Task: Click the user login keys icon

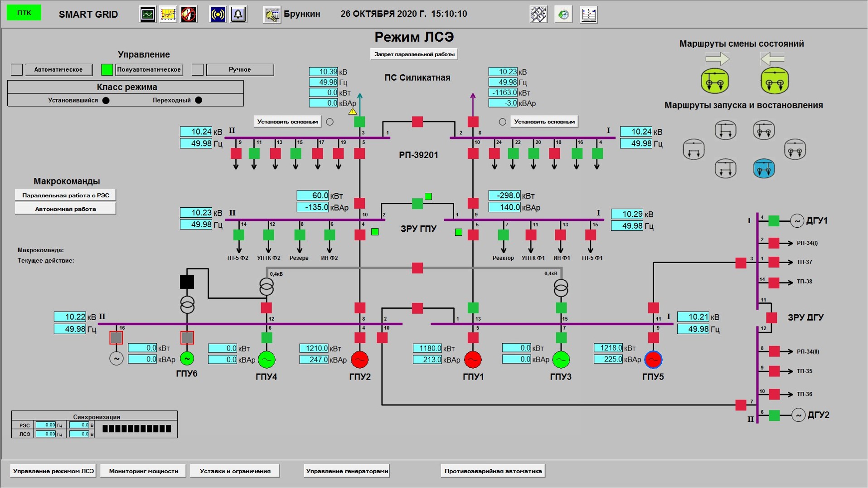Action: 272,15
